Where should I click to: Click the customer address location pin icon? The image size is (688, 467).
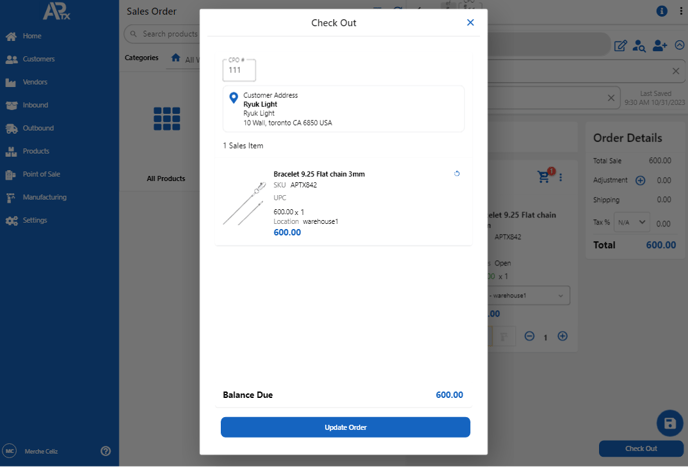(x=234, y=98)
